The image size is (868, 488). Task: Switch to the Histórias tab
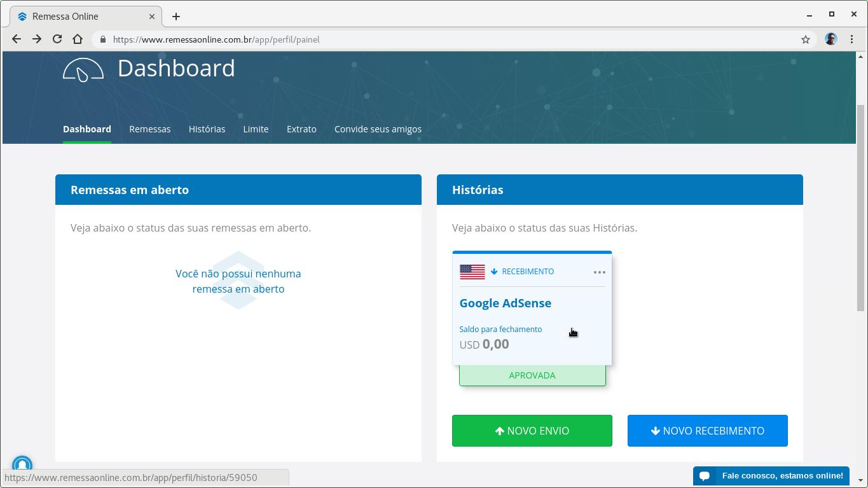pos(207,129)
